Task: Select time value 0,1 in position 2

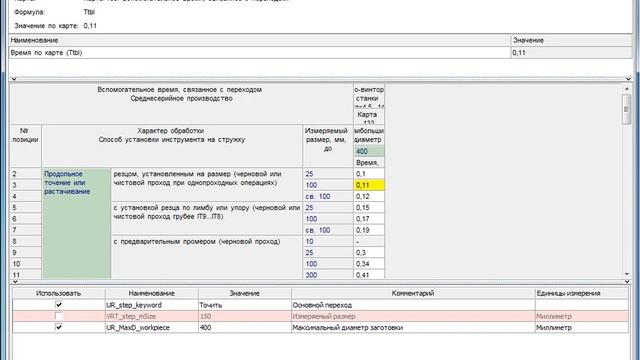Action: (x=369, y=174)
